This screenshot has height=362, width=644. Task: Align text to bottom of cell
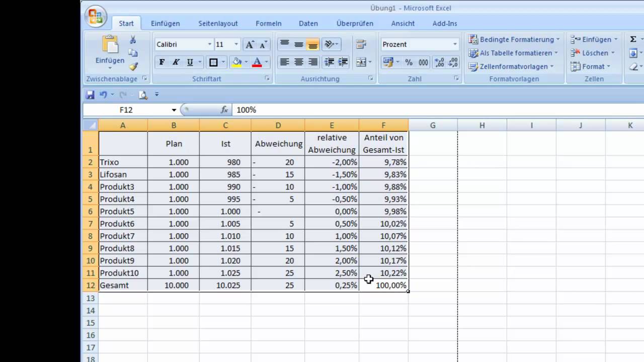(313, 44)
